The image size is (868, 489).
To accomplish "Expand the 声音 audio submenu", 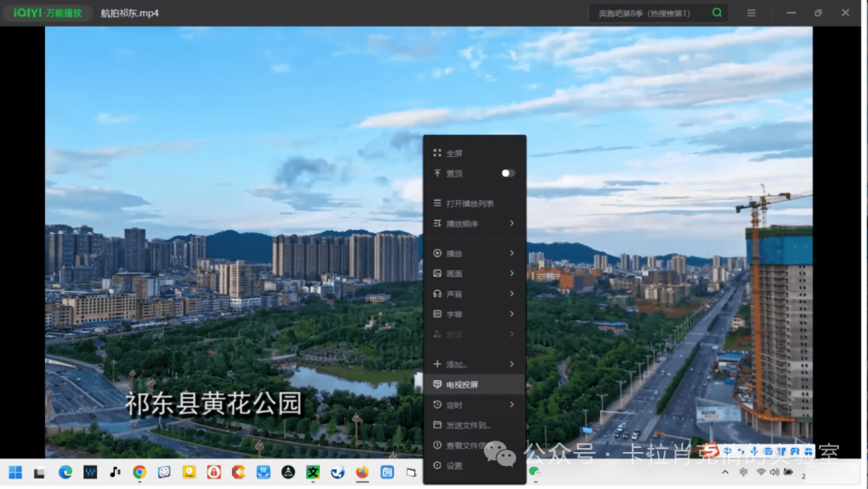I will (474, 294).
